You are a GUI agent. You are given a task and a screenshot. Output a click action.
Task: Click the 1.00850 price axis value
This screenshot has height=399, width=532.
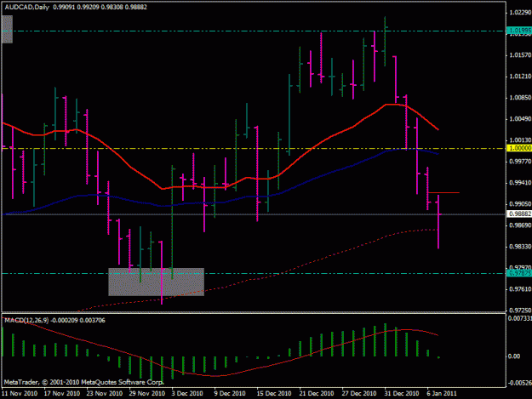[x=520, y=98]
